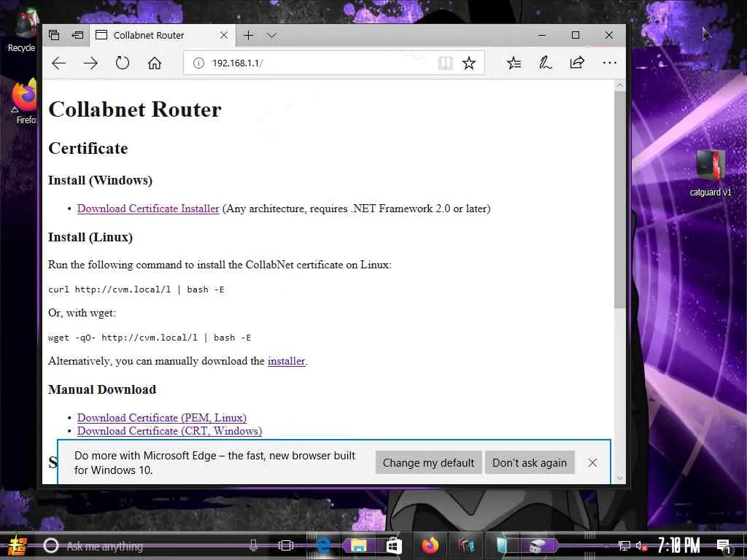Open the Action Center notifications
The width and height of the screenshot is (747, 560).
(x=724, y=546)
